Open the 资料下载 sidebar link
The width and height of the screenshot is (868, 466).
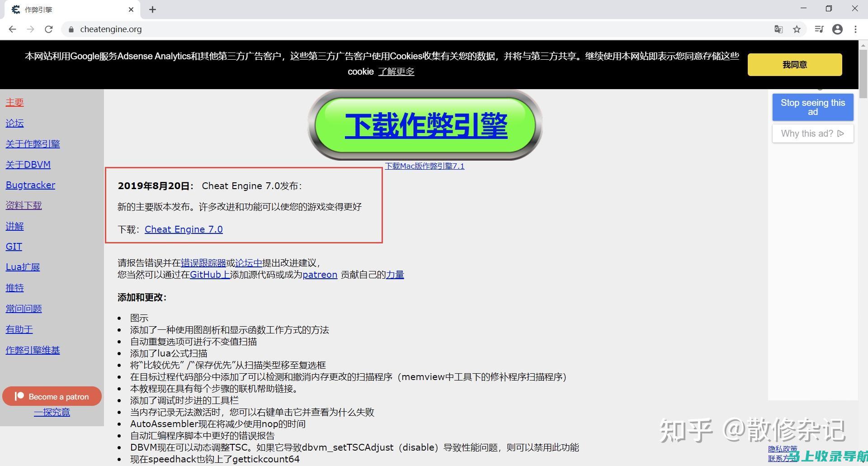[x=24, y=205]
